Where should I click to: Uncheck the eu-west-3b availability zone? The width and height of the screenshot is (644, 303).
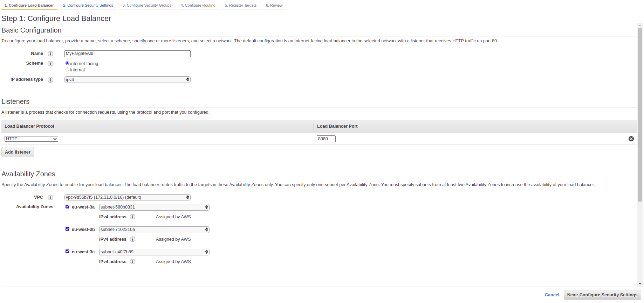point(67,229)
